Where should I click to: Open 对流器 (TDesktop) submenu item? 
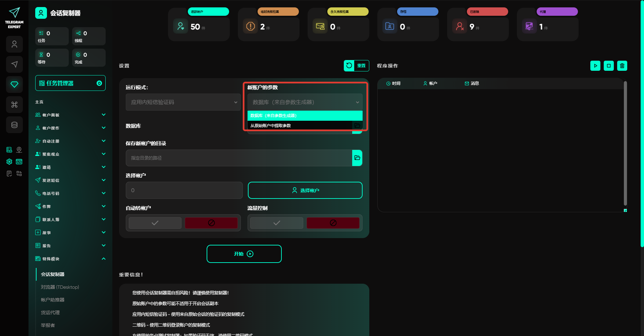(60, 287)
